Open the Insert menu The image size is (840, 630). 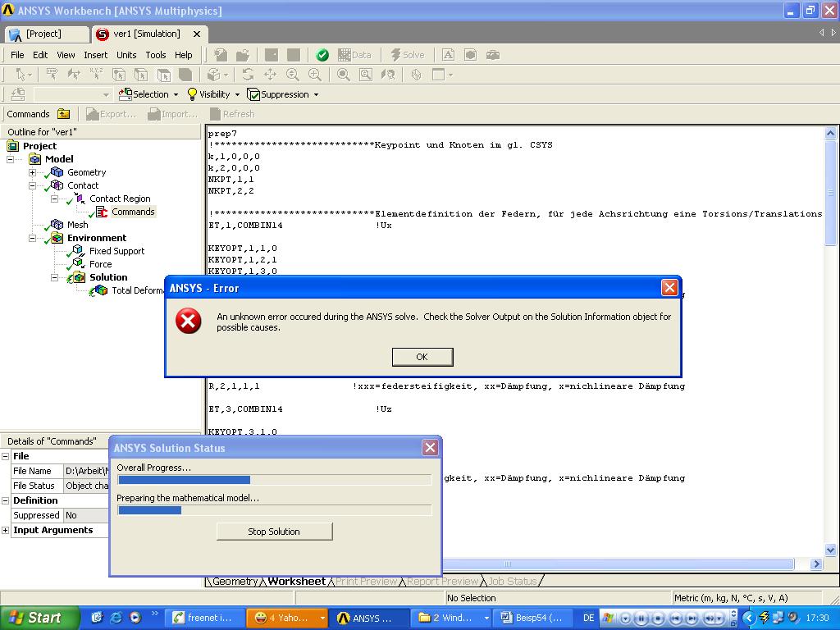point(95,55)
